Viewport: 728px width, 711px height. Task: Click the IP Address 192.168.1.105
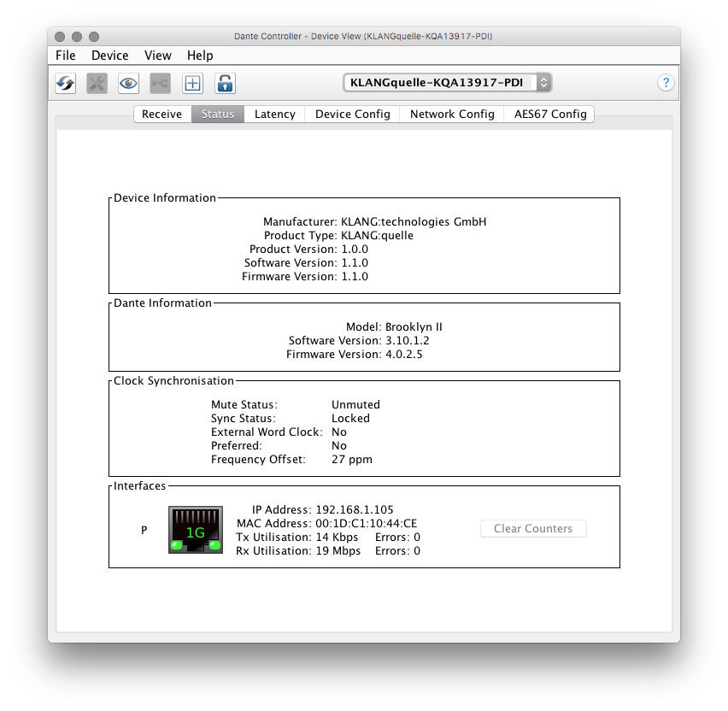tap(355, 510)
